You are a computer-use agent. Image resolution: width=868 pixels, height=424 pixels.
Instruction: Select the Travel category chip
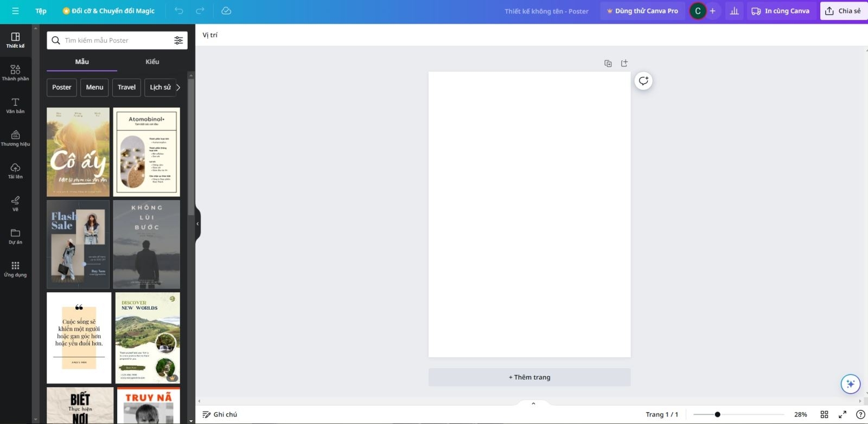[127, 87]
